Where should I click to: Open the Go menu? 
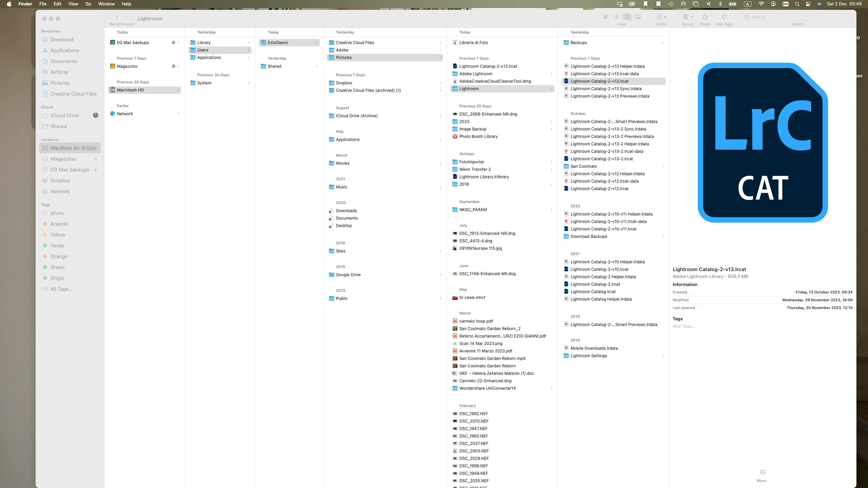(x=88, y=4)
